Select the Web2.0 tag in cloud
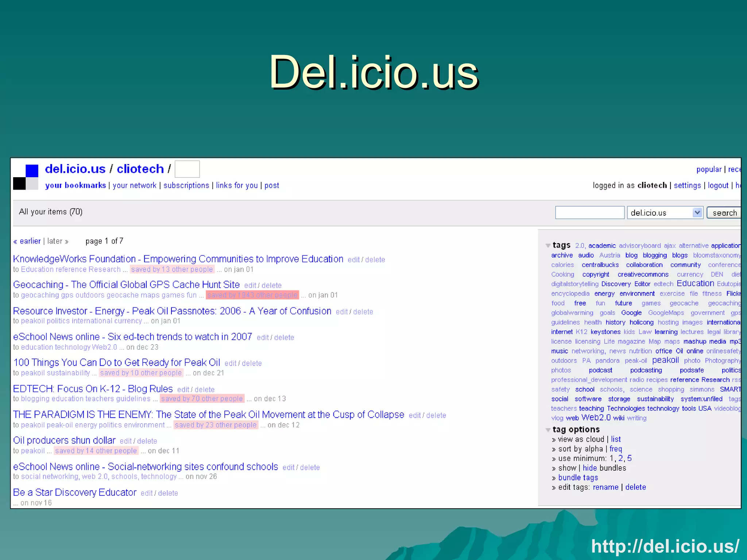Viewport: 747px width, 560px height. [596, 418]
